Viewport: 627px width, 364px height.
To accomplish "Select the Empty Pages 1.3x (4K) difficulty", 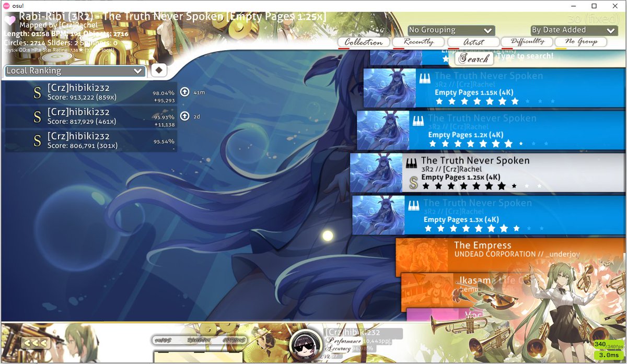I will tap(489, 215).
